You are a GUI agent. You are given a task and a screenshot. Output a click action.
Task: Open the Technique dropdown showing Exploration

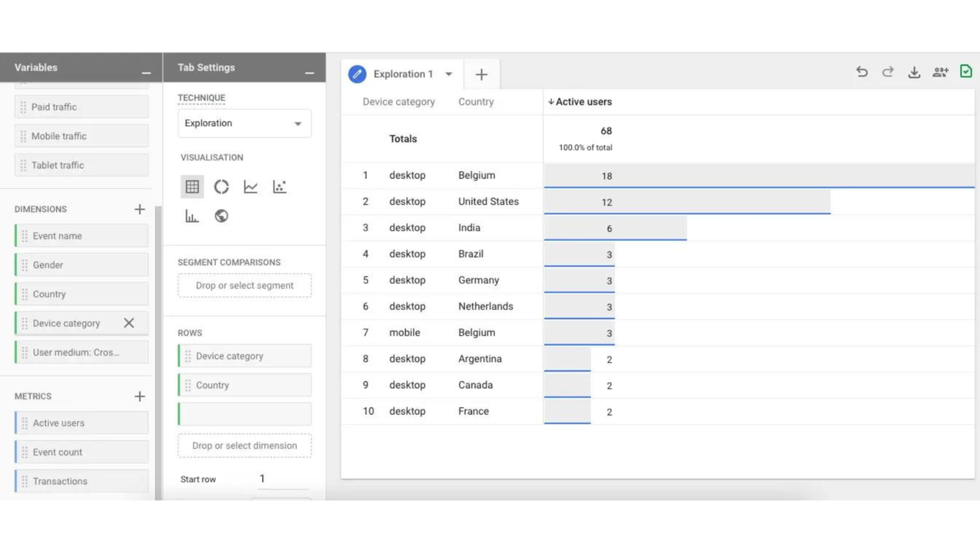coord(244,123)
